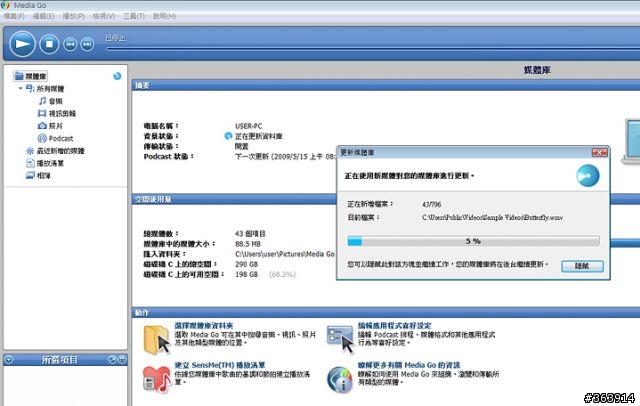640x406 pixels.
Task: Click the round sync icon in update dialog
Action: [588, 175]
